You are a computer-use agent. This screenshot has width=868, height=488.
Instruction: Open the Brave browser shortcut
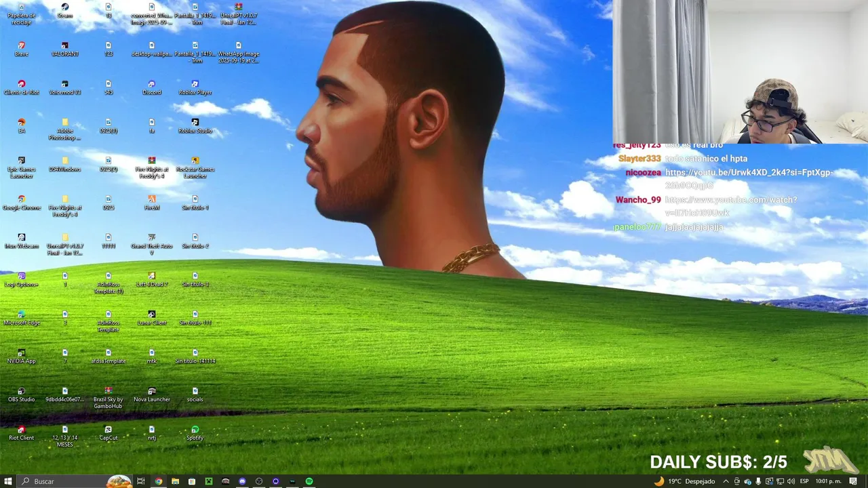click(21, 49)
